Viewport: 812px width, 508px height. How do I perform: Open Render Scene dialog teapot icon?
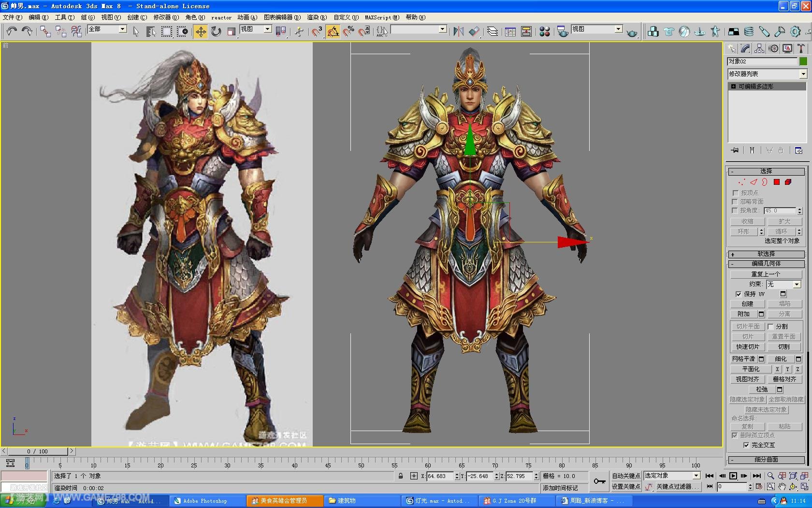pyautogui.click(x=562, y=31)
